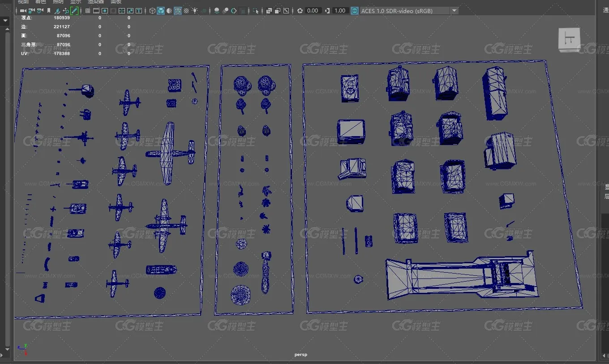Viewport: 609px width, 364px height.
Task: Toggle the Lock Camera icon
Action: (x=32, y=11)
